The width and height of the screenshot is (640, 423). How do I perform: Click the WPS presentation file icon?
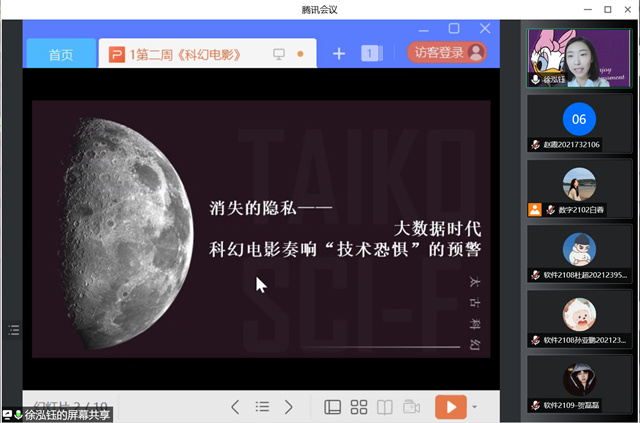(117, 54)
